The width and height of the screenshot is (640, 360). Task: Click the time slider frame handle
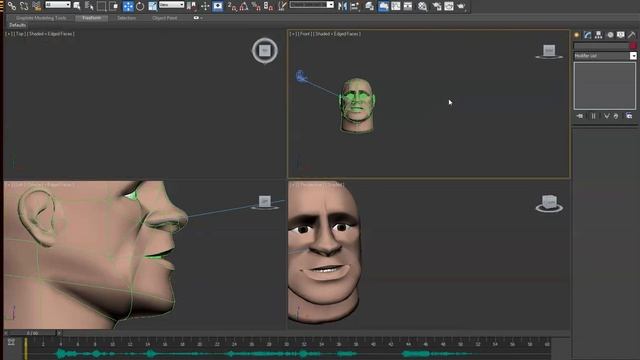pyautogui.click(x=32, y=333)
